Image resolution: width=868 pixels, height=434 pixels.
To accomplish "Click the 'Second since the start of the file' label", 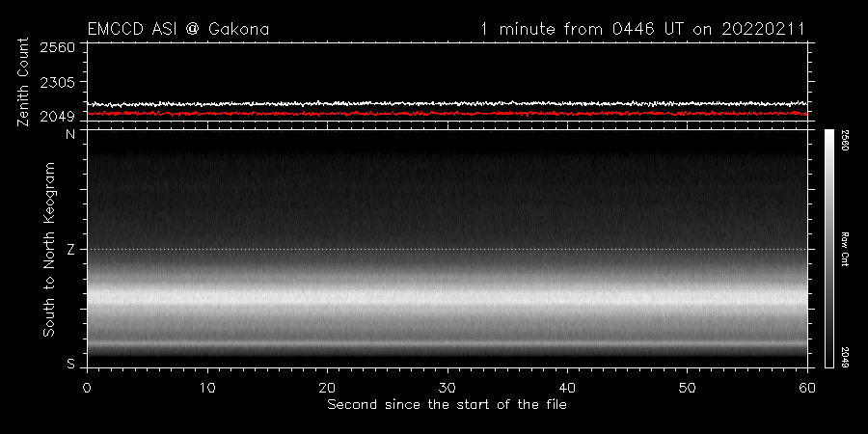I will (448, 405).
